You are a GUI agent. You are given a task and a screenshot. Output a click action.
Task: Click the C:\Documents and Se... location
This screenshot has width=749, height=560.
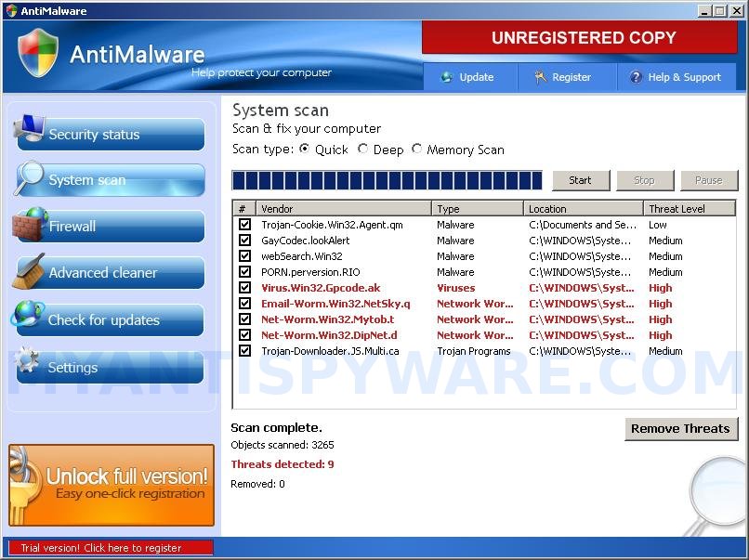tap(583, 225)
